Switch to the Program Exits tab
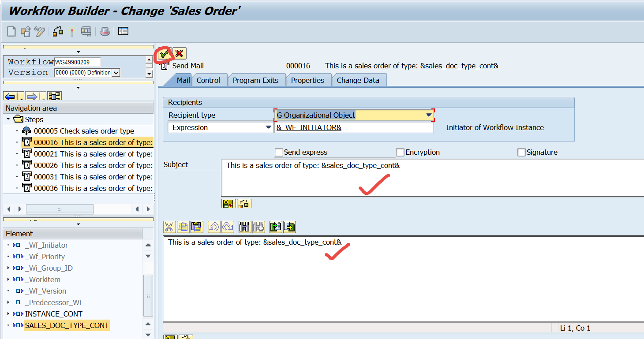The height and width of the screenshot is (339, 644). [257, 80]
